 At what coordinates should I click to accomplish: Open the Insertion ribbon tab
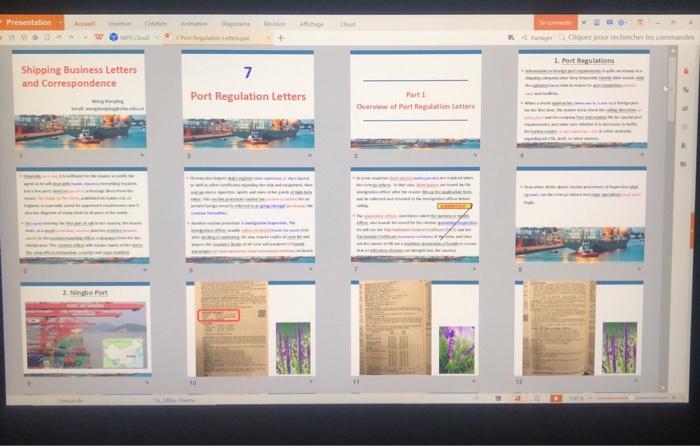point(120,24)
